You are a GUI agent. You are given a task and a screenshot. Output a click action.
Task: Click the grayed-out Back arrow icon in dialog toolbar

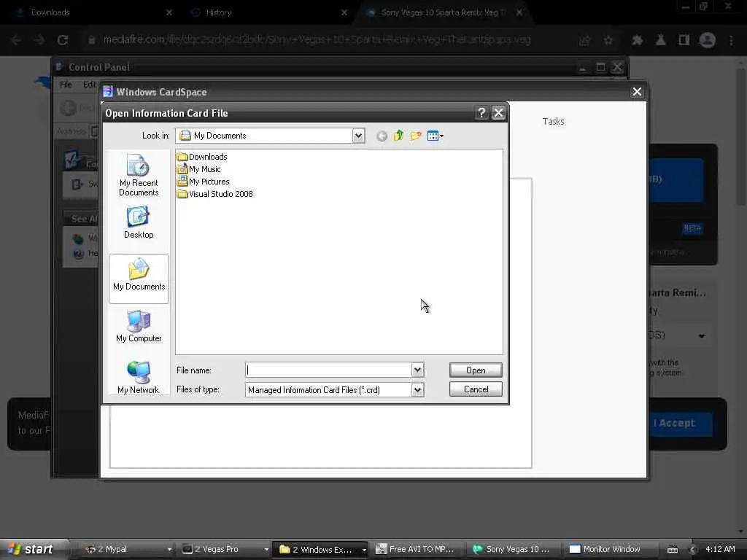point(382,136)
